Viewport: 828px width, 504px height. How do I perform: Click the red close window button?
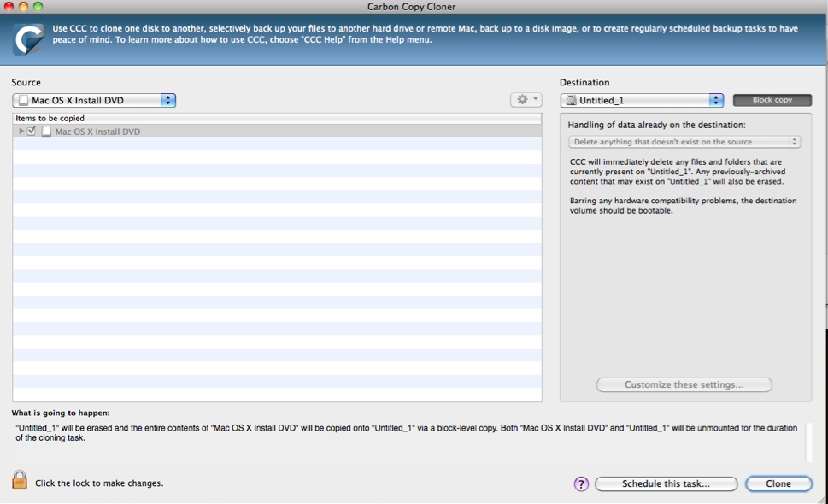click(9, 6)
